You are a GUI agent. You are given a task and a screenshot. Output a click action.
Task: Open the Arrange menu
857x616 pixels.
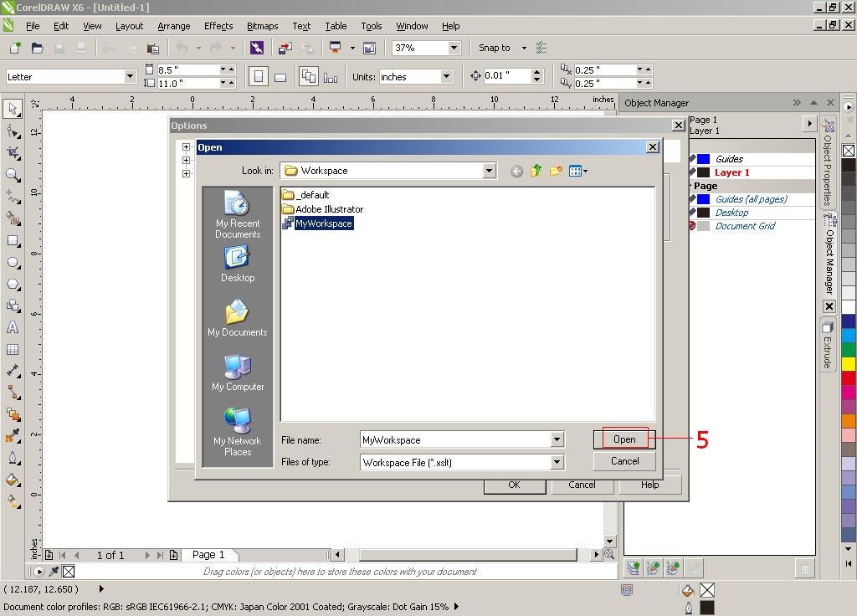[174, 26]
